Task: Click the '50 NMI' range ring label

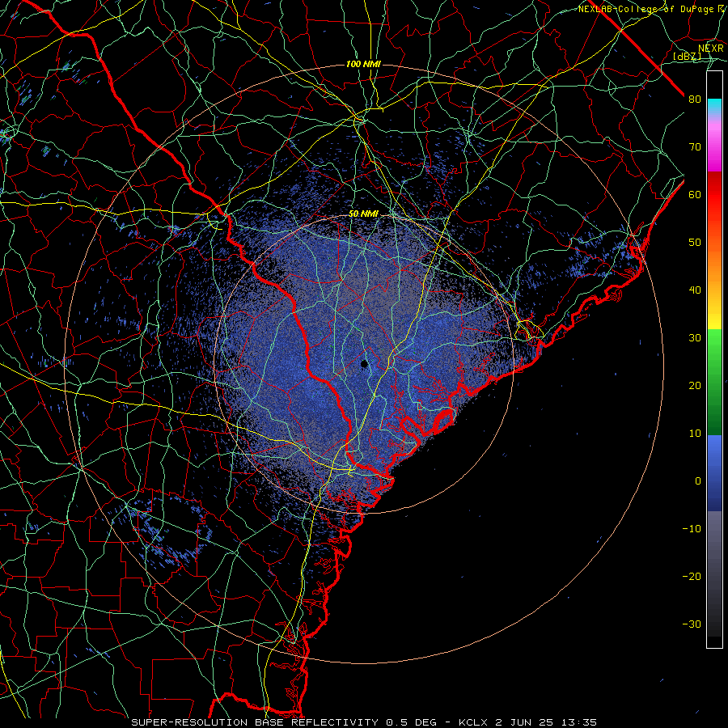Action: coord(363,214)
